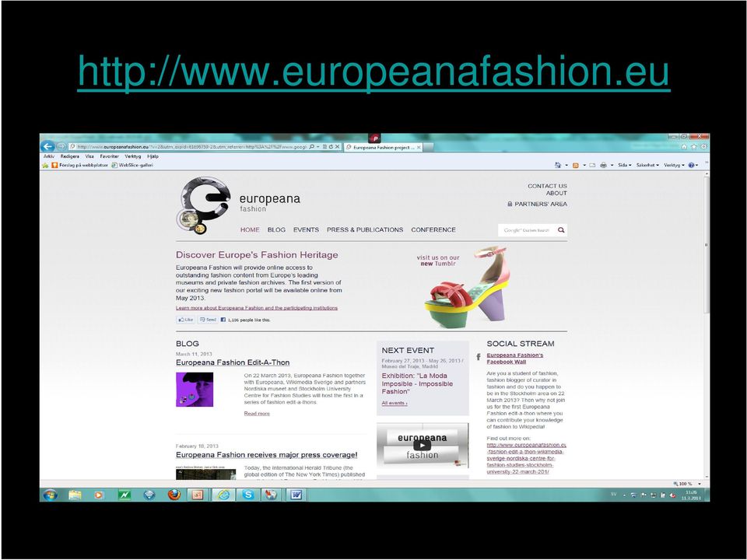Click the Edit-A-Thon purple thumbnail image
The width and height of the screenshot is (747, 560).
coord(195,390)
